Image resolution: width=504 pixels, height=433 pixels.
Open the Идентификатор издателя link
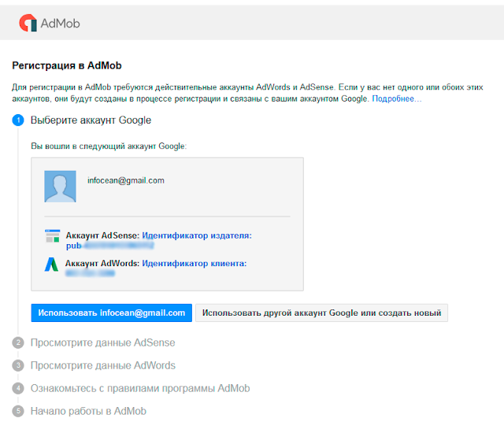tap(197, 235)
